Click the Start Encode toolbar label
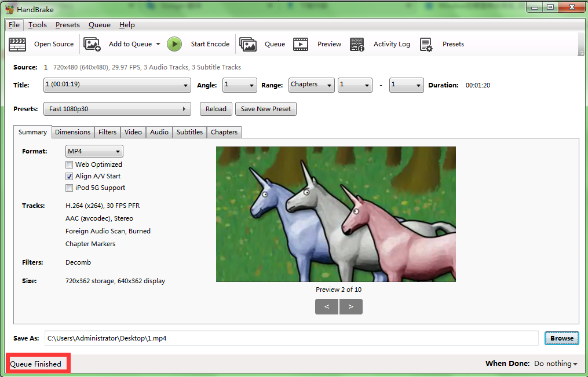The image size is (588, 377). tap(210, 44)
